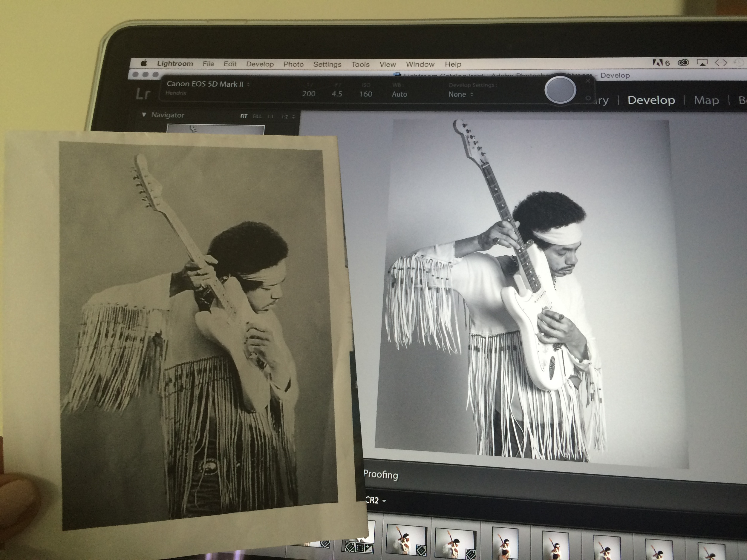Image resolution: width=747 pixels, height=560 pixels.
Task: Open the AirPlay display menu icon
Action: [x=702, y=63]
